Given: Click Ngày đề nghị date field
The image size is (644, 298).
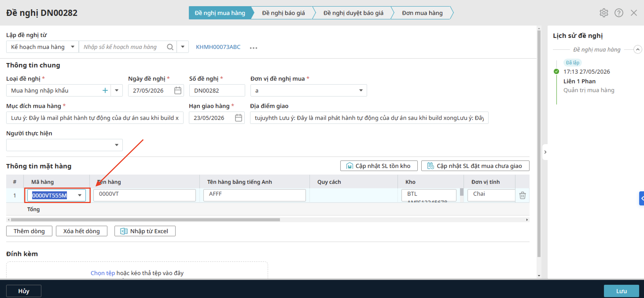Looking at the screenshot, I should tap(156, 90).
